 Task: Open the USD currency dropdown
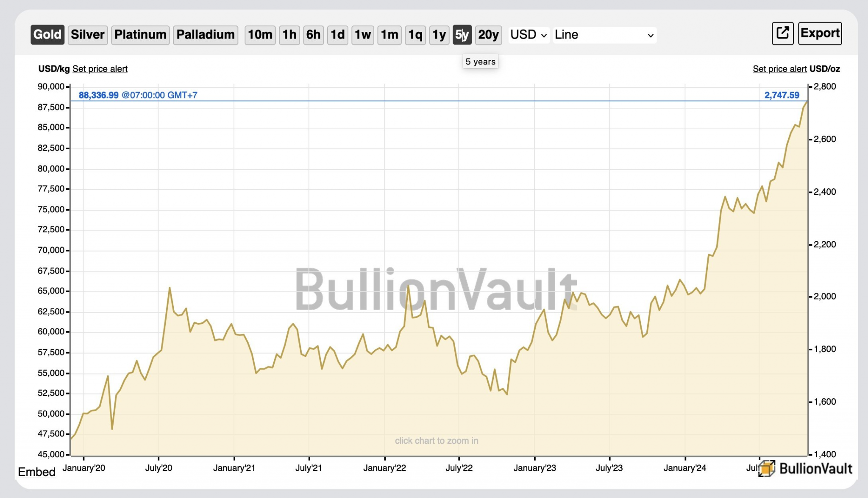point(529,35)
